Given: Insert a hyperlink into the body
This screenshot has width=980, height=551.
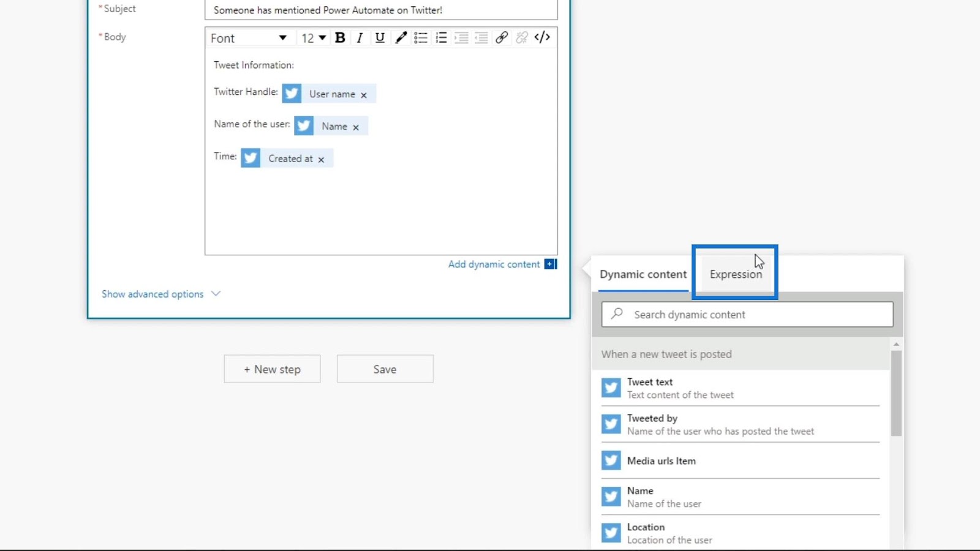Looking at the screenshot, I should coord(502,38).
